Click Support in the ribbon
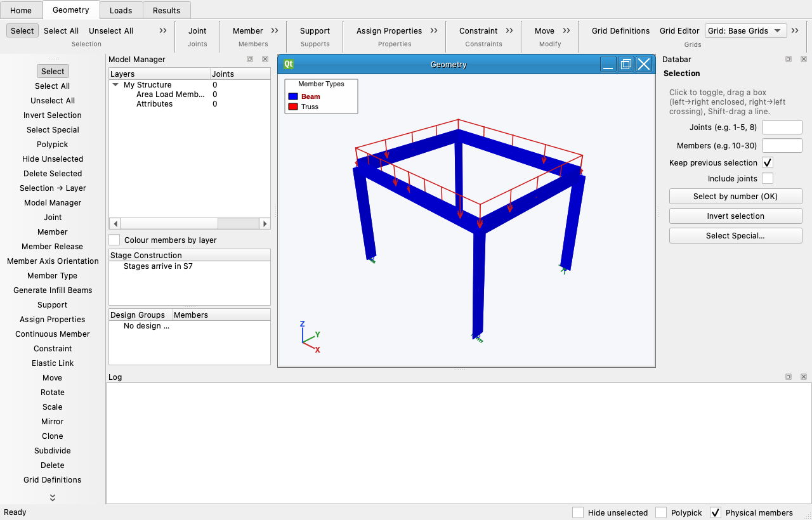 (315, 30)
